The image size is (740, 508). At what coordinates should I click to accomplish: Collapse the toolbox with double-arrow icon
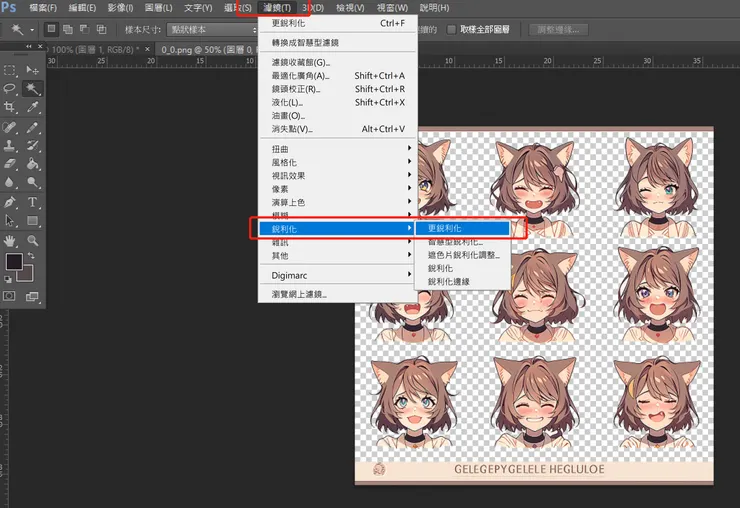tap(29, 46)
